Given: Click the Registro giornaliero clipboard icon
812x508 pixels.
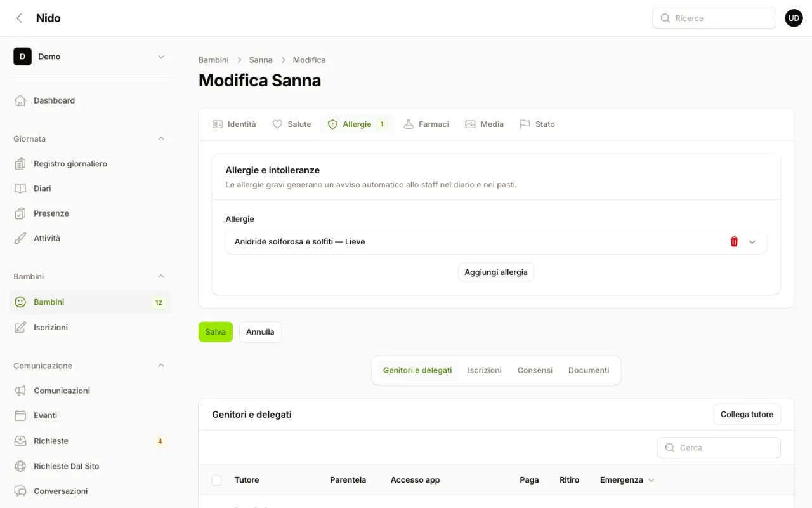Looking at the screenshot, I should point(20,164).
